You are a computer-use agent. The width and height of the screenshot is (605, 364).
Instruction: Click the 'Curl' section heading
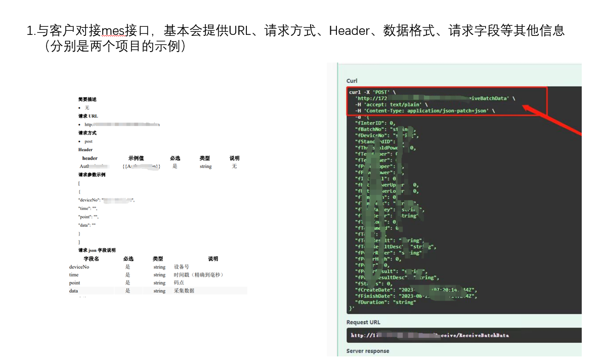352,81
